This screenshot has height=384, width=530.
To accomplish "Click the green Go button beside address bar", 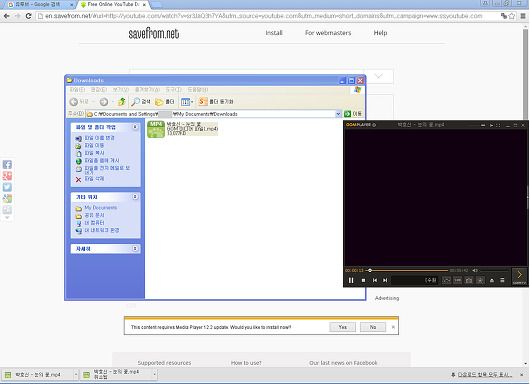I will (x=353, y=114).
